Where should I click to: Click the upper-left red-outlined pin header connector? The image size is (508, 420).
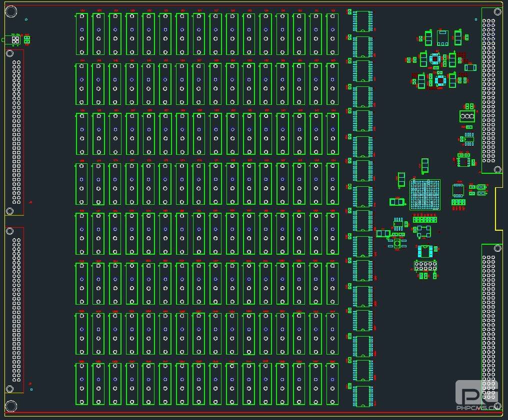16,132
